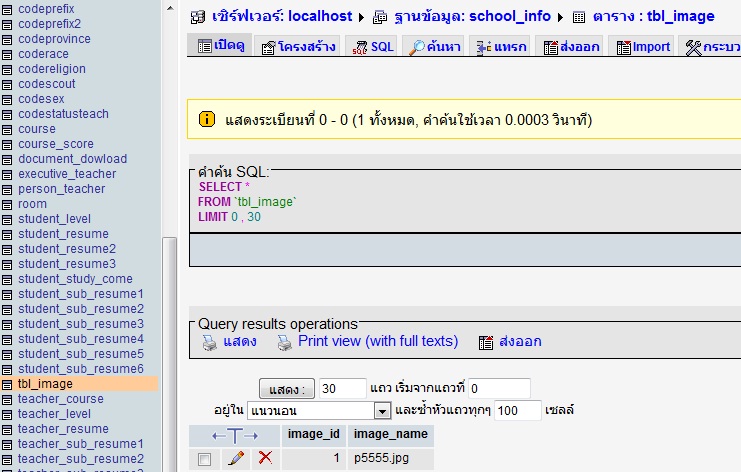Click the printer icon beside Print view link

coord(284,342)
